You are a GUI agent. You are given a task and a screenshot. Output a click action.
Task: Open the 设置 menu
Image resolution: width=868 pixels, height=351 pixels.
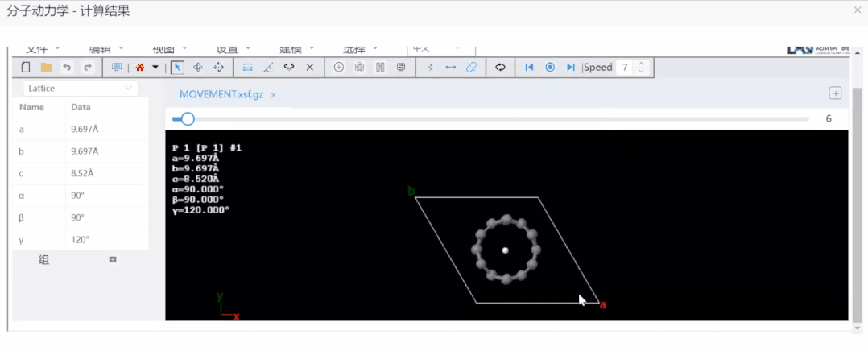(234, 49)
